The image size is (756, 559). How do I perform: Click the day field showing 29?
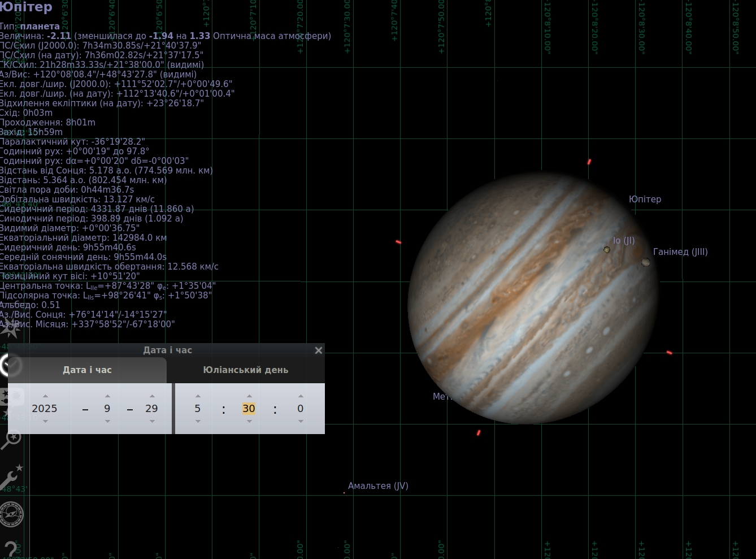point(151,408)
